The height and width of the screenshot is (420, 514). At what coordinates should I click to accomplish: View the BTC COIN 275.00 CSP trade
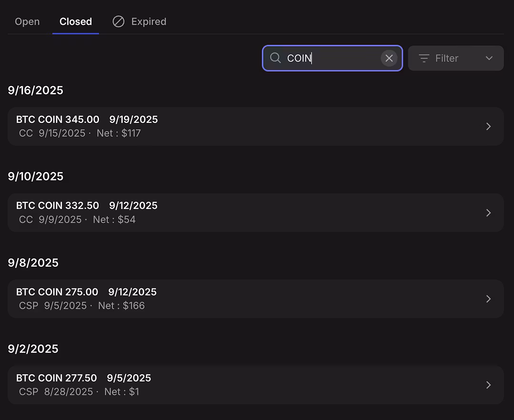pyautogui.click(x=238, y=299)
